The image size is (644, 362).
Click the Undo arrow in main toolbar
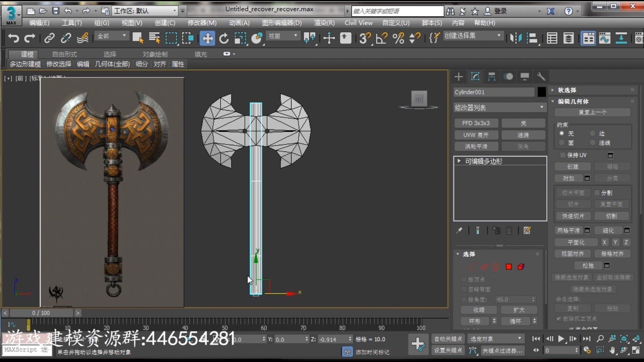point(14,38)
